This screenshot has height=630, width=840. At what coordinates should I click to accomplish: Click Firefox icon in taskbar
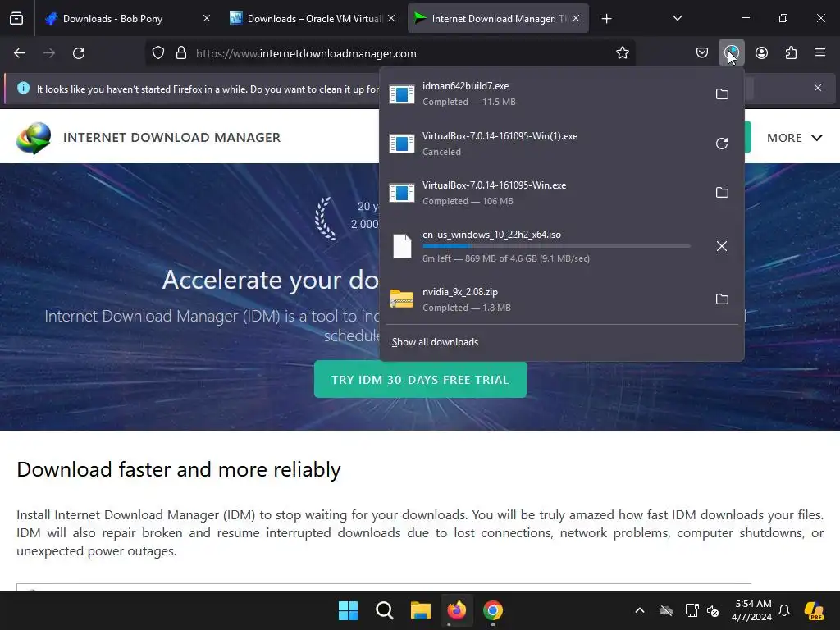(x=456, y=610)
